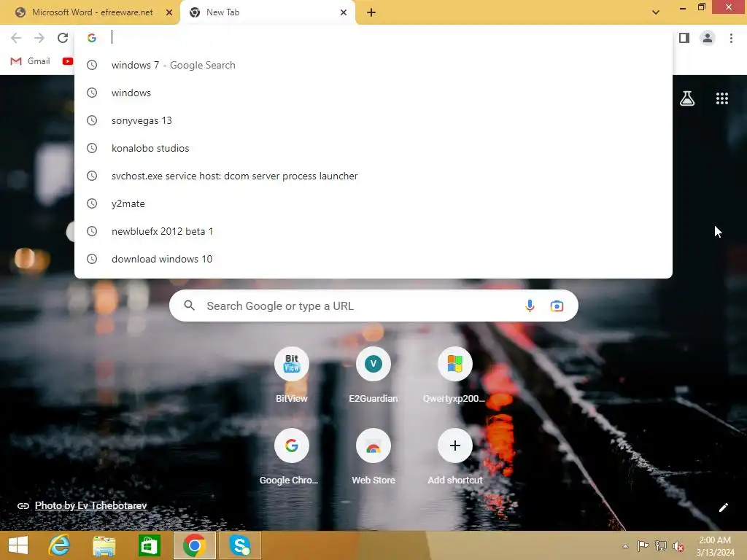Screen dimensions: 747x560
Task: Open the BitView shortcut
Action: [x=292, y=376]
